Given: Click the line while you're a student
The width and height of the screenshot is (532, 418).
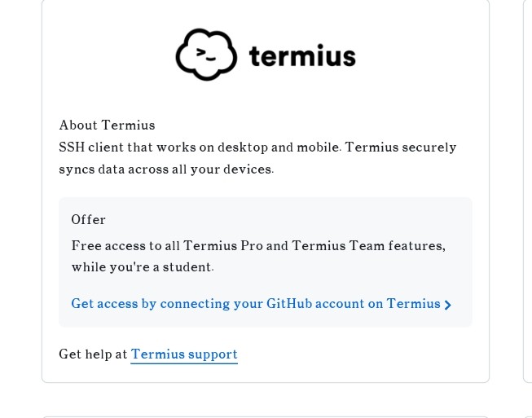Looking at the screenshot, I should tap(143, 267).
